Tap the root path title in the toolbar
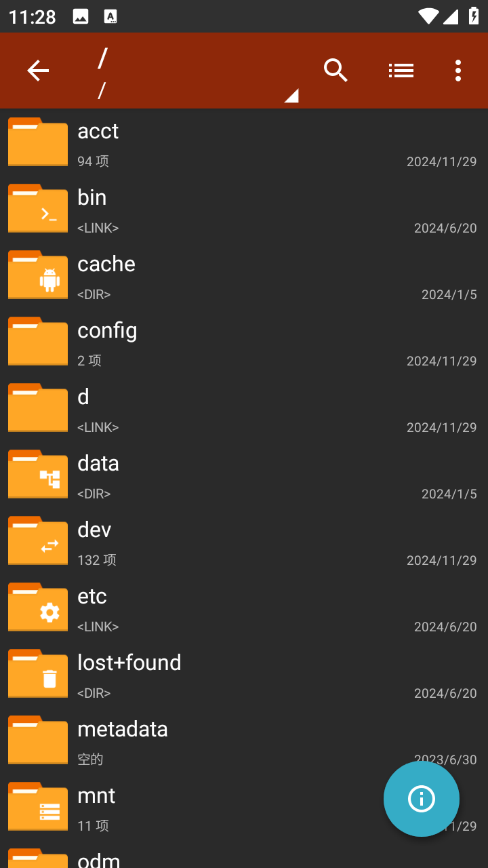488x868 pixels. [x=102, y=59]
